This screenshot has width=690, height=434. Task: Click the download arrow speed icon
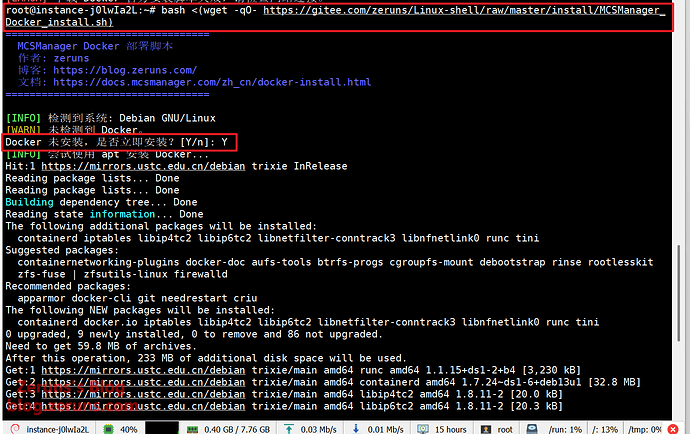356,429
